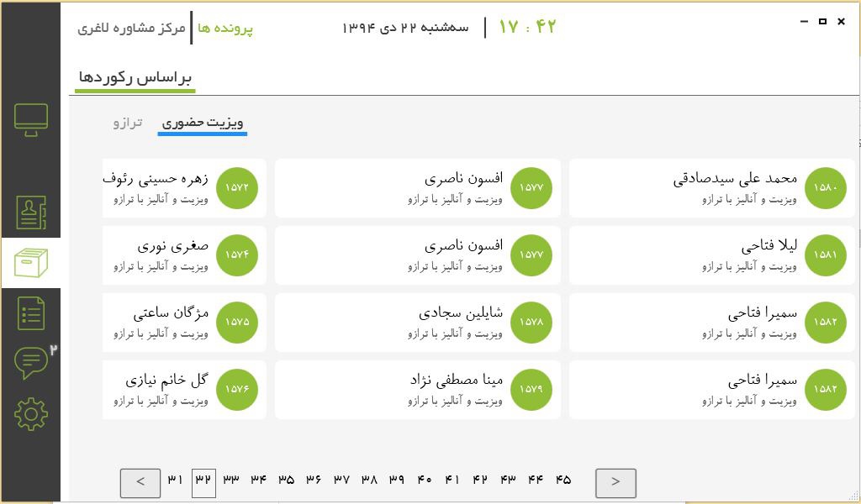Image resolution: width=861 pixels, height=504 pixels.
Task: Open the chat messages icon with badge
Action: (31, 363)
